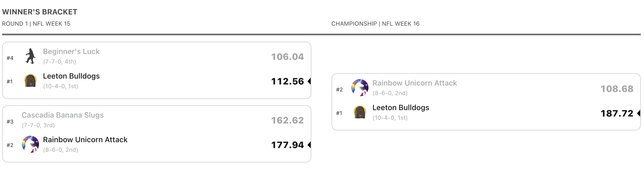Open Leeton Bulldogs team link in Round 1

71,76
